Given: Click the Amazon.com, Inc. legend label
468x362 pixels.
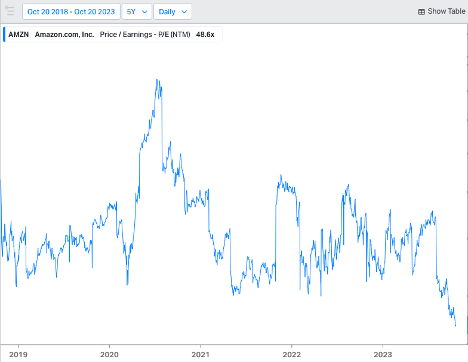Looking at the screenshot, I should coord(64,34).
